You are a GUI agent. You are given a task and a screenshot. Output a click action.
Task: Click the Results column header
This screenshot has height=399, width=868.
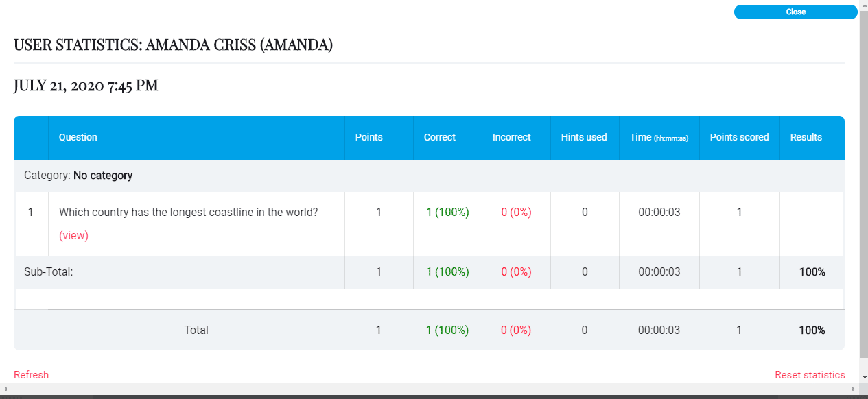pos(806,137)
